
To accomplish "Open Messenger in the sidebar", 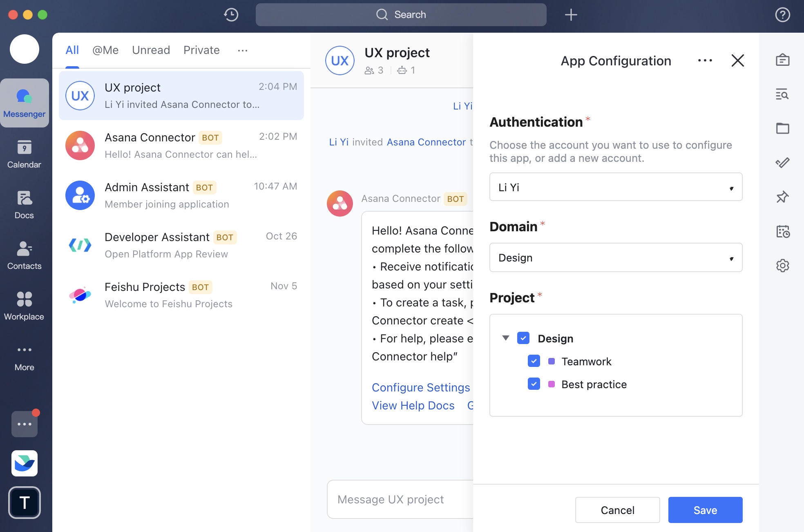I will tap(25, 103).
